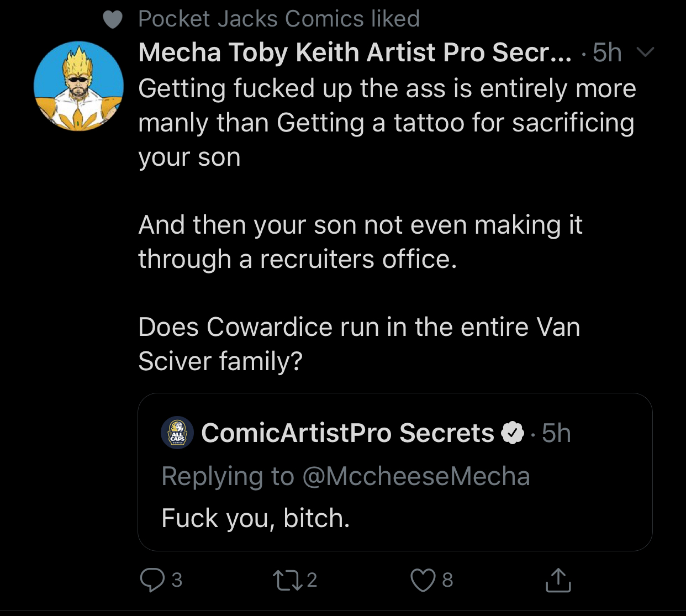
Task: Open the tweet options chevron menu
Action: point(645,52)
